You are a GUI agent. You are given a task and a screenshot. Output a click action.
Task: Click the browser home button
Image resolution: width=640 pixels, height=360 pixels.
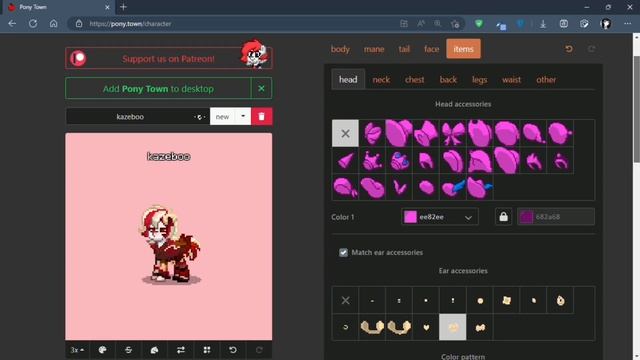[53, 24]
